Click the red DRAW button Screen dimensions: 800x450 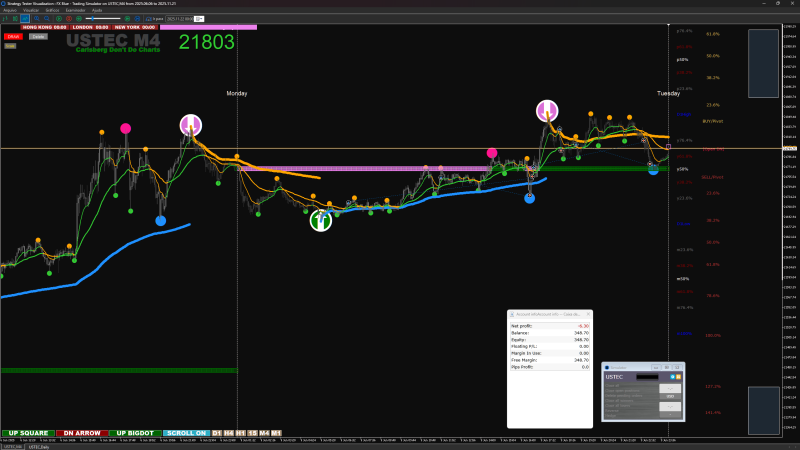click(13, 37)
